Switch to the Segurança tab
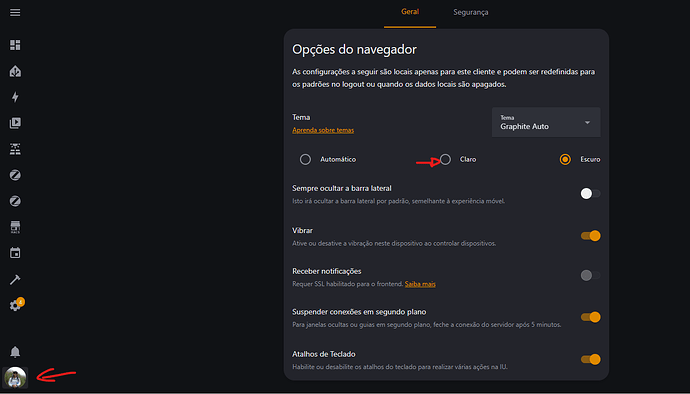Viewport: 690px width, 394px height. (x=470, y=12)
